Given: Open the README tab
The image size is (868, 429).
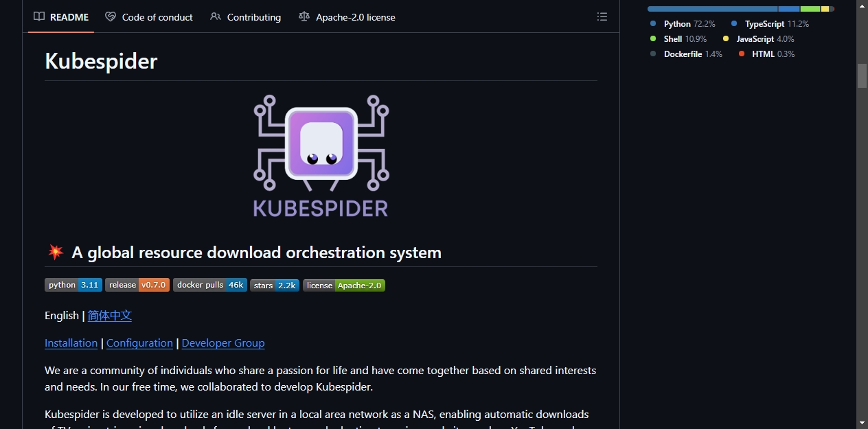Looking at the screenshot, I should (x=61, y=16).
